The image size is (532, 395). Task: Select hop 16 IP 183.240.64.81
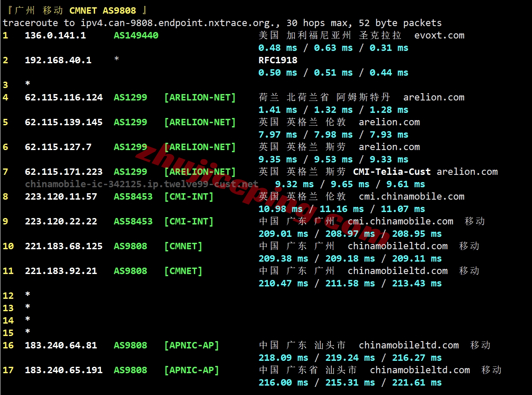pyautogui.click(x=61, y=345)
